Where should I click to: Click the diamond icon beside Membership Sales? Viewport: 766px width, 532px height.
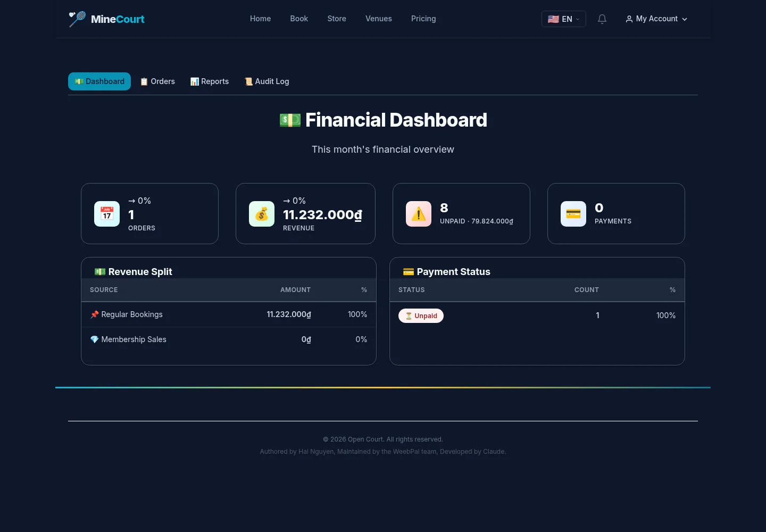coord(95,339)
